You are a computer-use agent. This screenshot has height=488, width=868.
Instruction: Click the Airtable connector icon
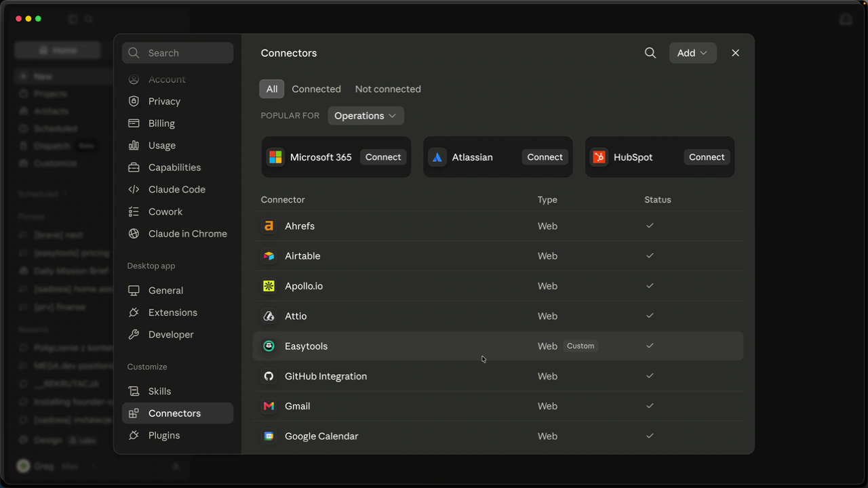click(x=269, y=256)
